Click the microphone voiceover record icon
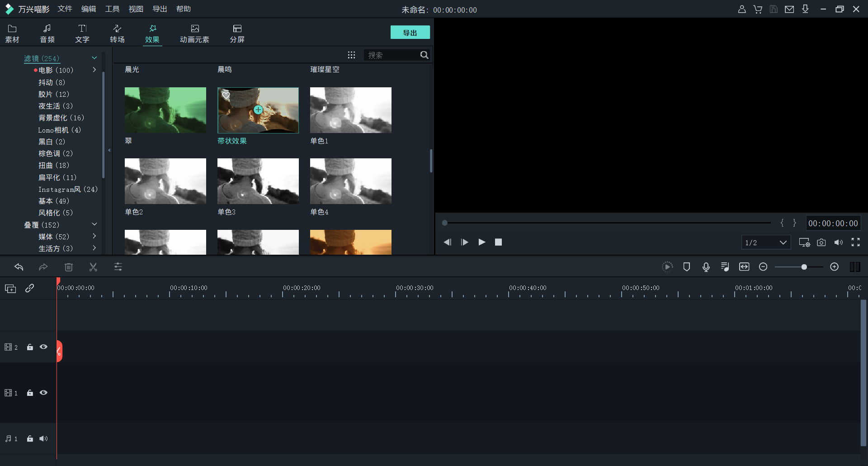This screenshot has width=868, height=466. tap(706, 267)
